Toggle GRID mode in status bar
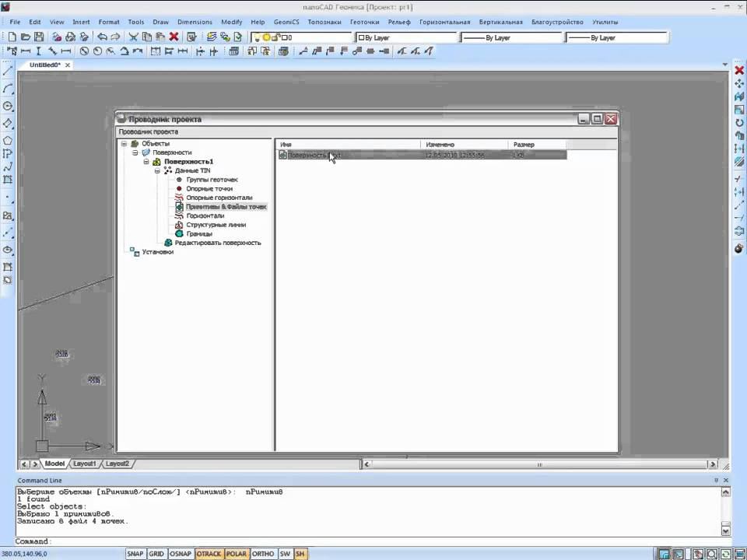The width and height of the screenshot is (747, 560). [x=156, y=554]
